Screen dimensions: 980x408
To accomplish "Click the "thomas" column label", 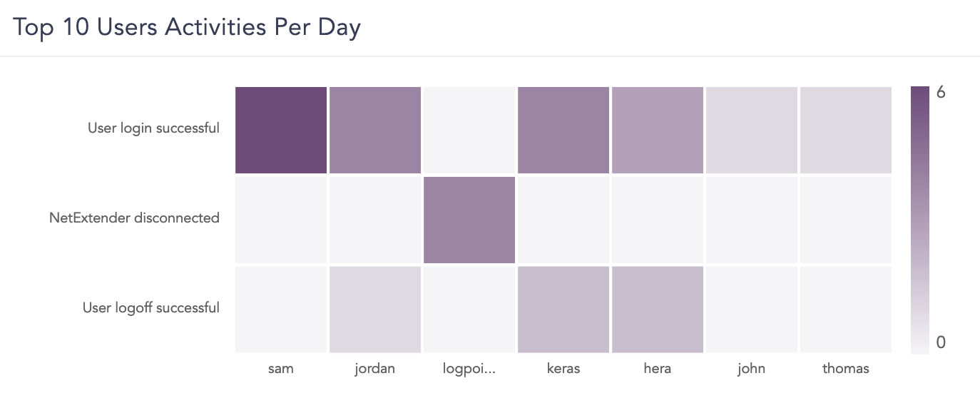I will click(x=845, y=369).
